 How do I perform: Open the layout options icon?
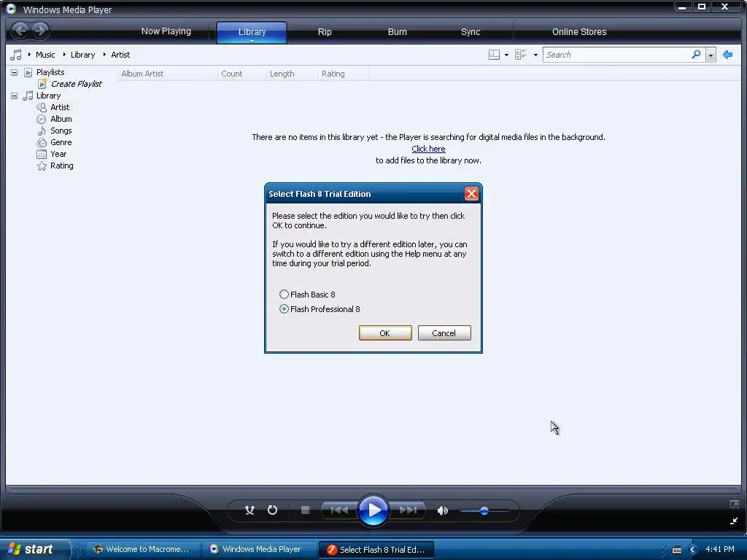point(494,55)
